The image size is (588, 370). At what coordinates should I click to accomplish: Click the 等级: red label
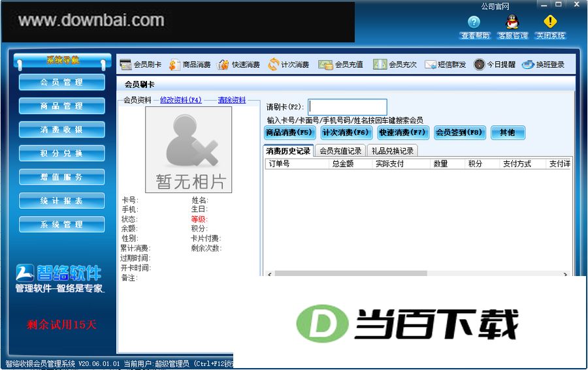click(199, 219)
